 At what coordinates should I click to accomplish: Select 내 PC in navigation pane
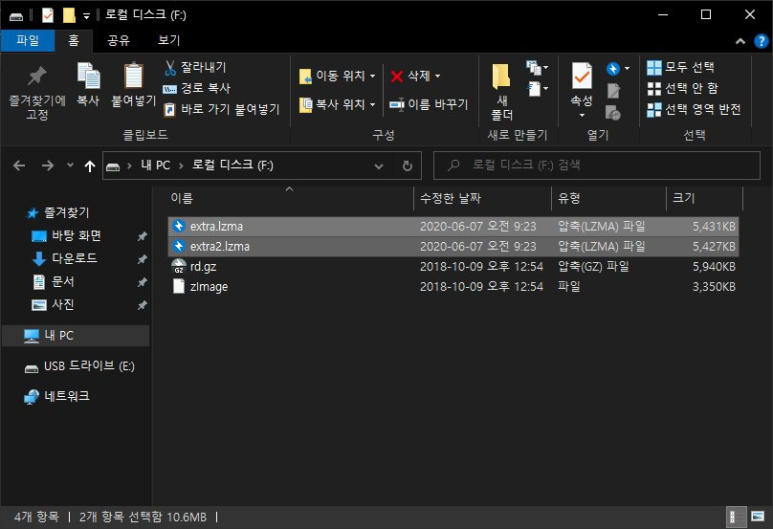point(75,336)
